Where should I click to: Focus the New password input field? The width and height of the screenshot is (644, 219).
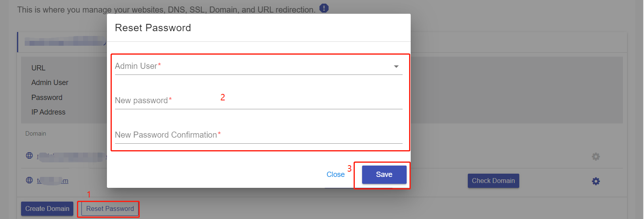258,100
